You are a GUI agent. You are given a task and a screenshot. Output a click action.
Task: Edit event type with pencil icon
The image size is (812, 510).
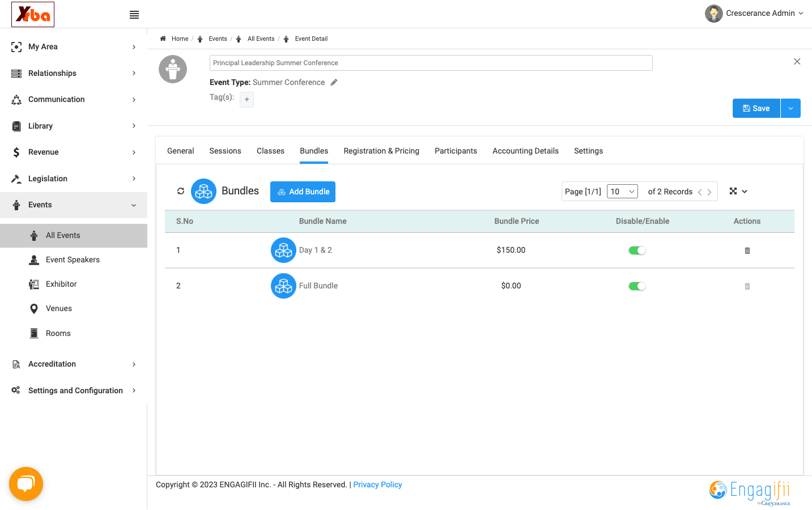334,82
